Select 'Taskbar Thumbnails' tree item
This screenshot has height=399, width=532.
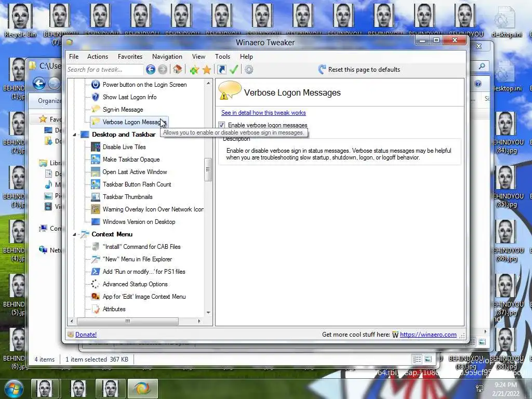tap(128, 197)
